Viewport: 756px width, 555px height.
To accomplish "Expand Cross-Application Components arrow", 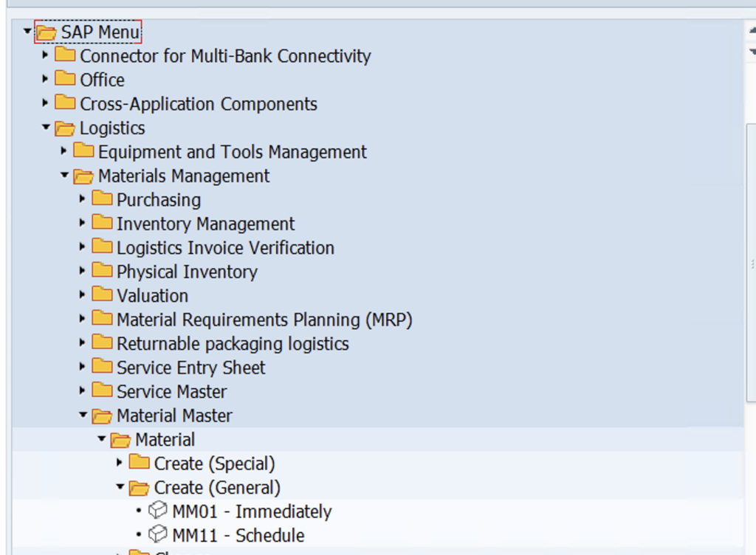I will click(45, 103).
